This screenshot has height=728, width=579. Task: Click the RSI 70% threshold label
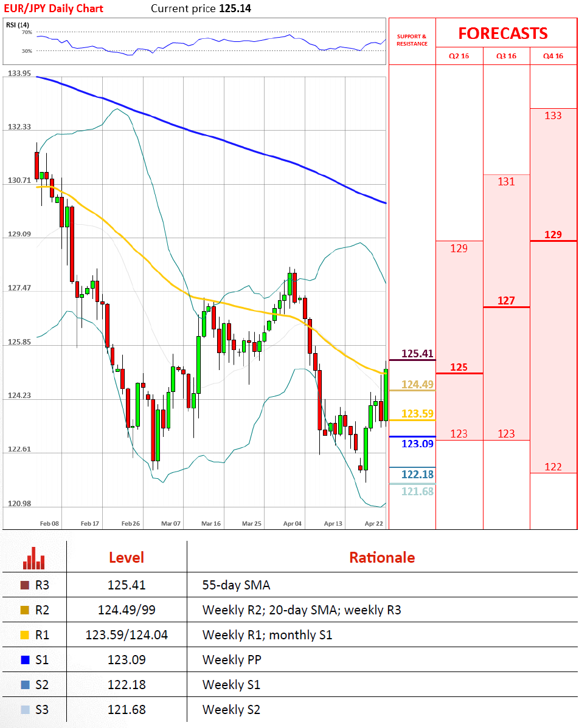pyautogui.click(x=27, y=32)
